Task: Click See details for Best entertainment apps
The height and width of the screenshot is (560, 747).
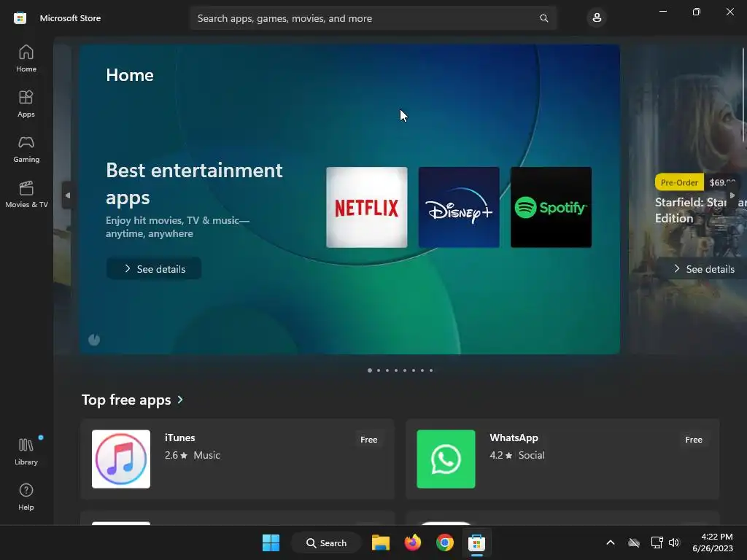Action: coord(153,269)
